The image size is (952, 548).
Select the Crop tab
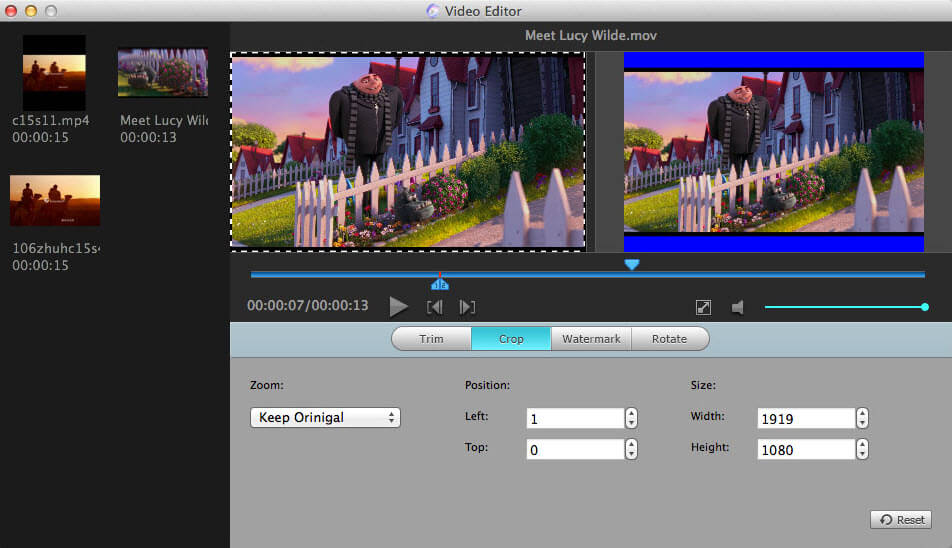point(511,339)
